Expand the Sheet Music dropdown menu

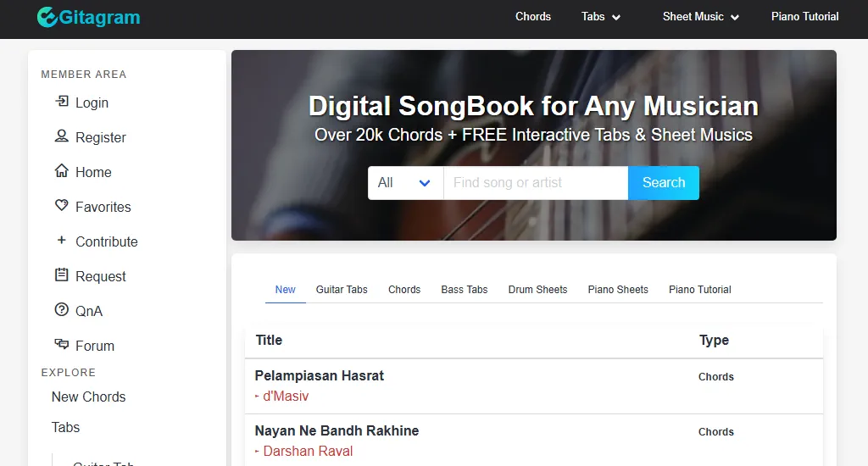pos(701,17)
